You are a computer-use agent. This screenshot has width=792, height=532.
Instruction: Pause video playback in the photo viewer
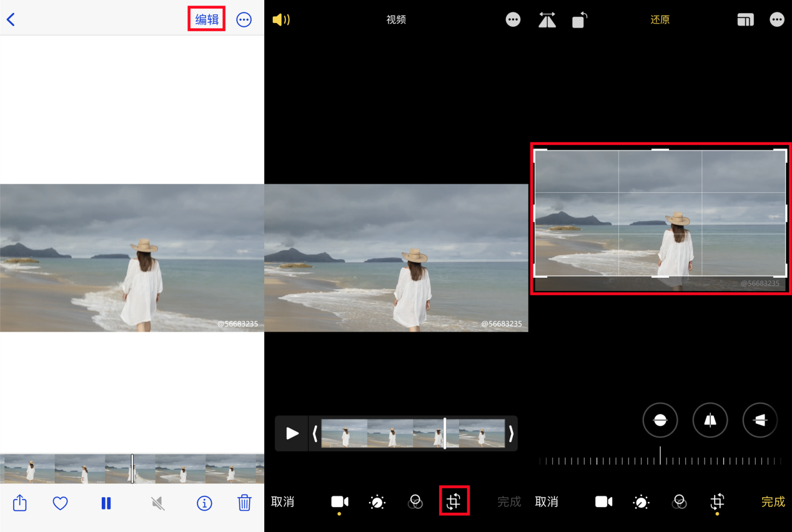[106, 503]
